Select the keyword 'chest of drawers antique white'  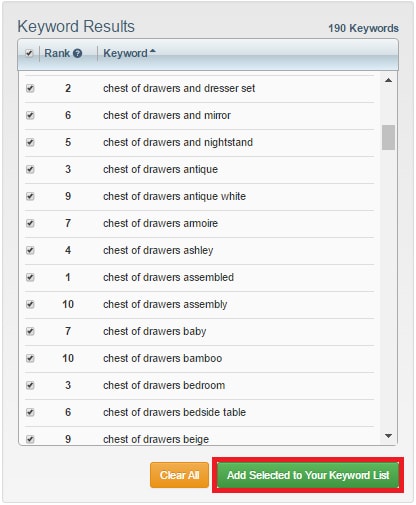[174, 196]
